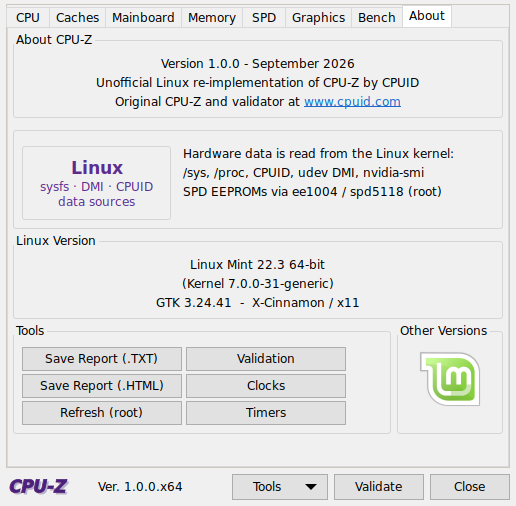Select the Mainboard tab
516x506 pixels.
tap(143, 17)
